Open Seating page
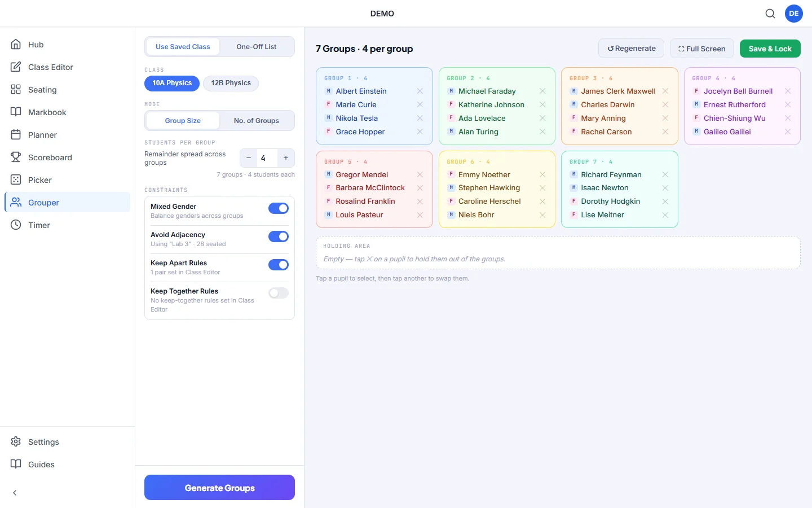Image resolution: width=812 pixels, height=508 pixels. tap(68, 90)
